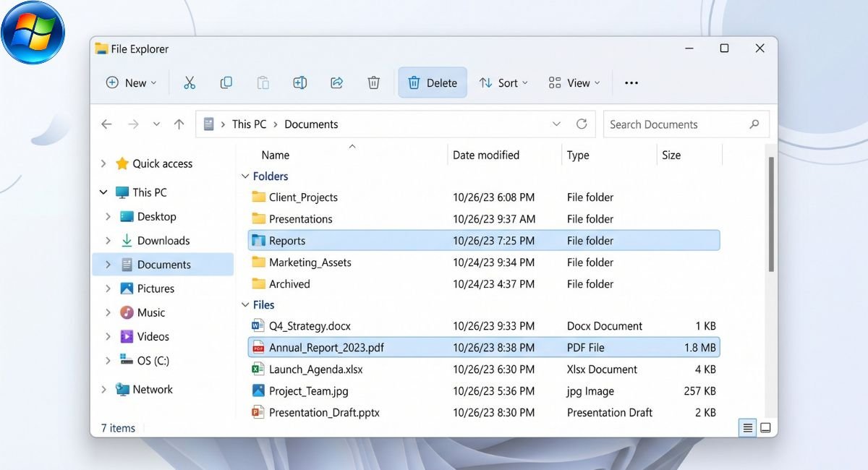Click Presentation_Draft.pptx PowerPoint icon
Image resolution: width=868 pixels, height=470 pixels.
(258, 413)
